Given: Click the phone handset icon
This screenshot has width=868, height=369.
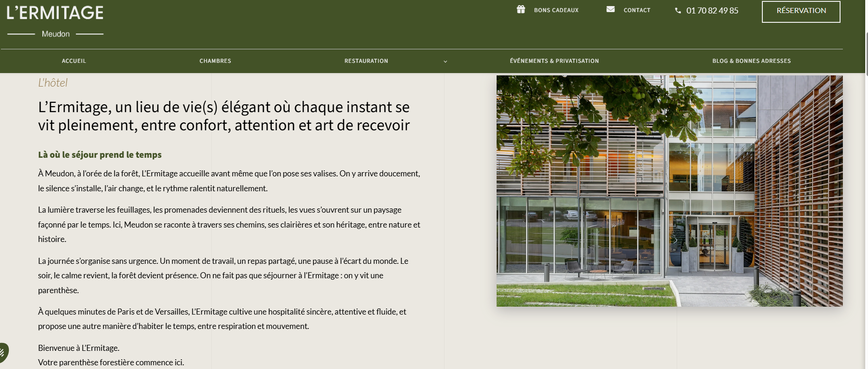Looking at the screenshot, I should click(x=678, y=10).
